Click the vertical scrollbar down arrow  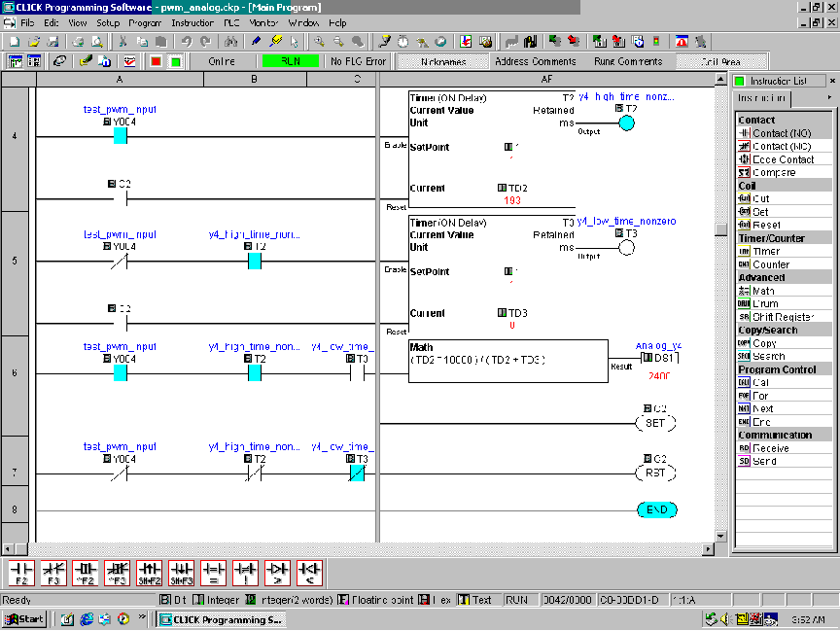(x=720, y=536)
